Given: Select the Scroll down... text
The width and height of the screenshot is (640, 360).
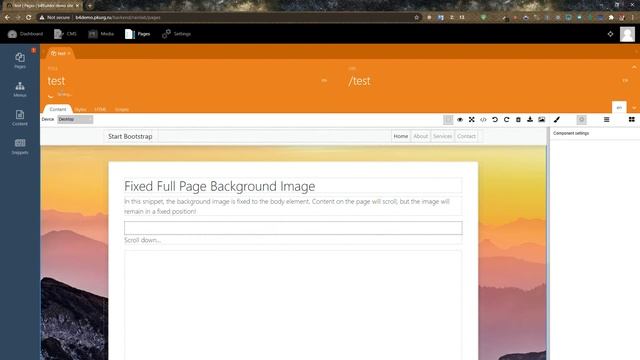Looking at the screenshot, I should point(142,240).
